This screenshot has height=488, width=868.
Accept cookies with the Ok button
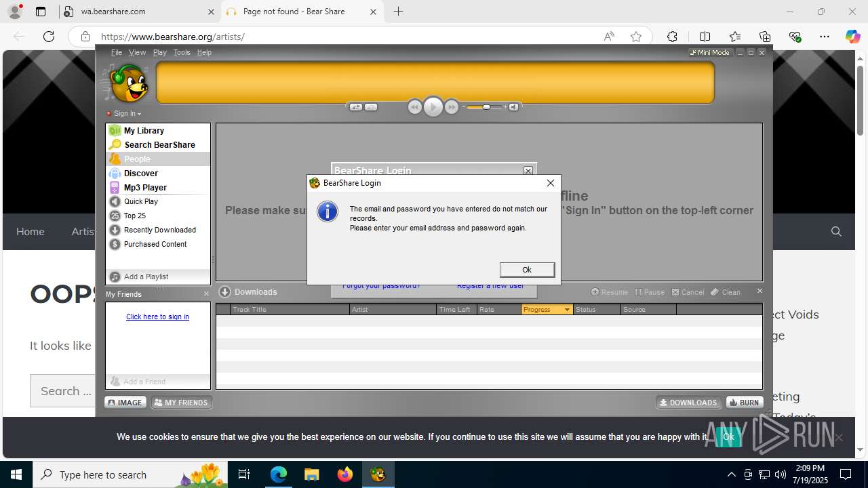[728, 437]
